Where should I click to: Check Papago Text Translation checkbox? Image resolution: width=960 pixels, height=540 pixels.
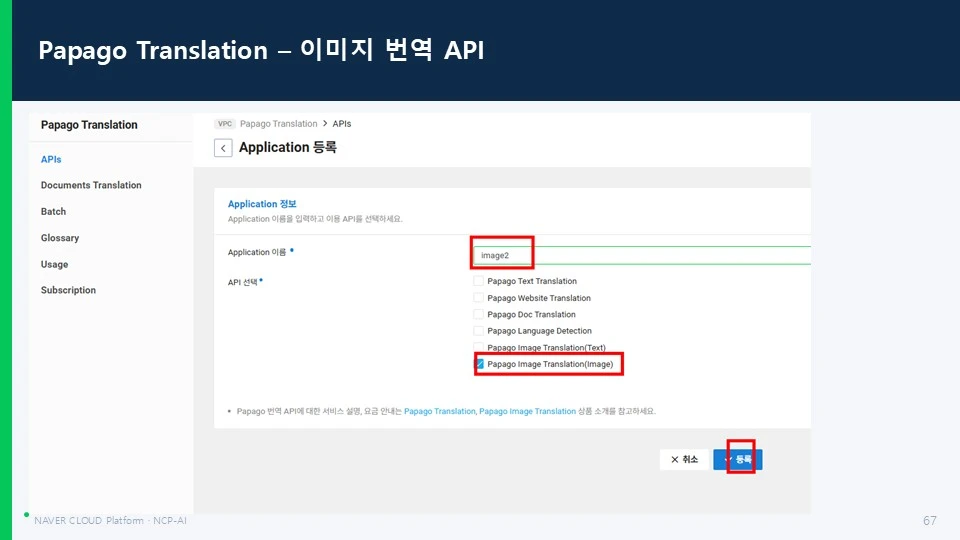point(478,281)
